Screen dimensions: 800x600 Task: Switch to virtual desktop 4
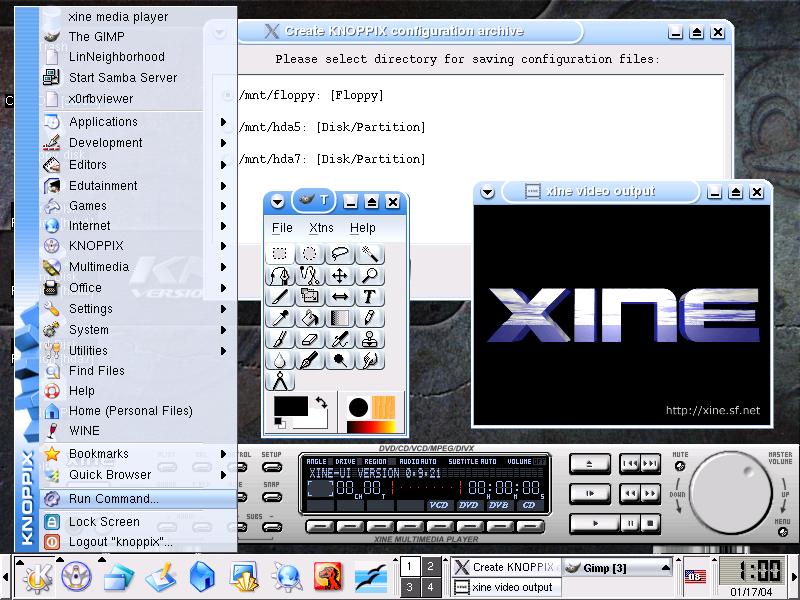click(430, 587)
